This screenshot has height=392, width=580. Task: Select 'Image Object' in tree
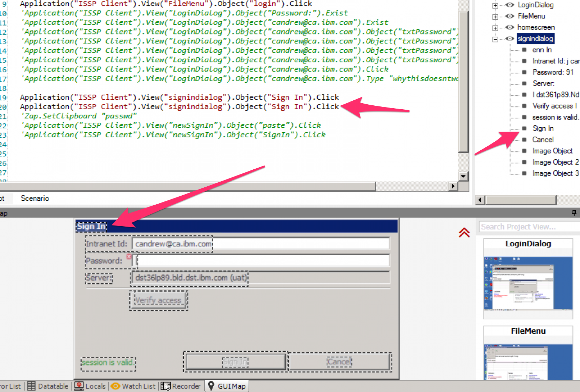552,151
